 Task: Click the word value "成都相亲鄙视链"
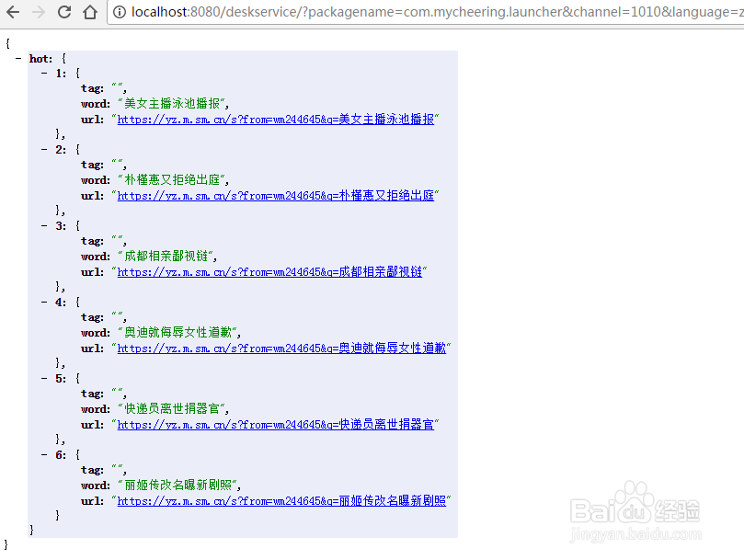click(166, 257)
